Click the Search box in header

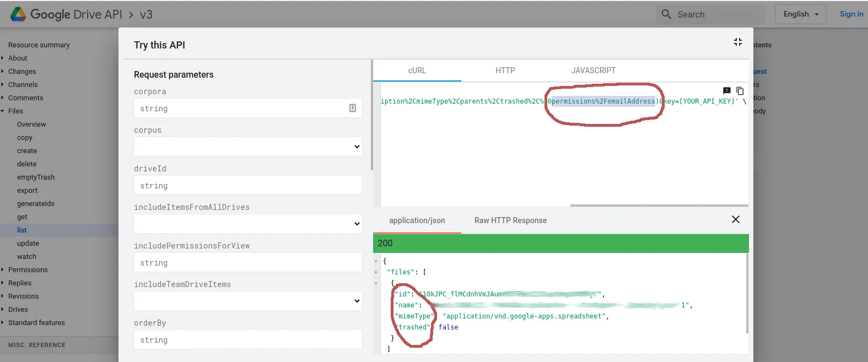pyautogui.click(x=711, y=14)
